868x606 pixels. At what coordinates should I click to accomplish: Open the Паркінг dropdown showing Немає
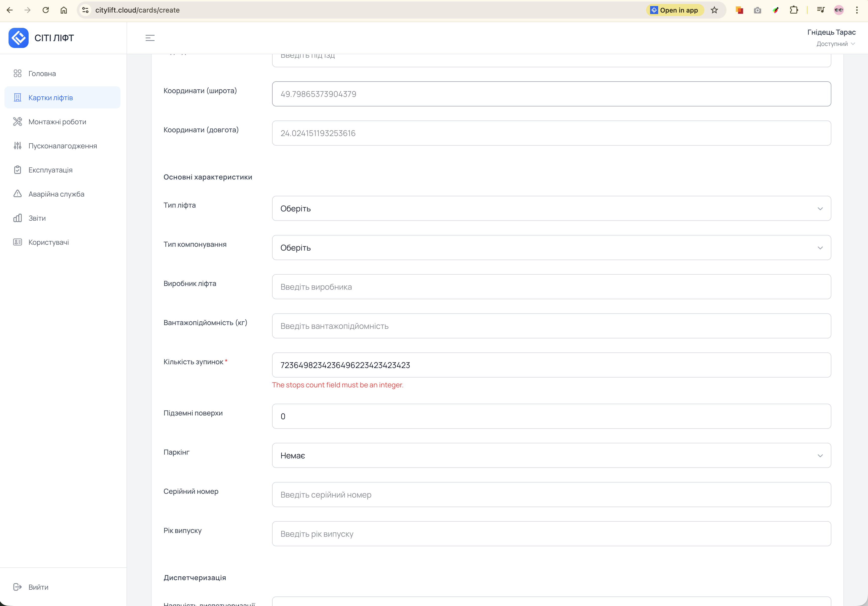[551, 455]
